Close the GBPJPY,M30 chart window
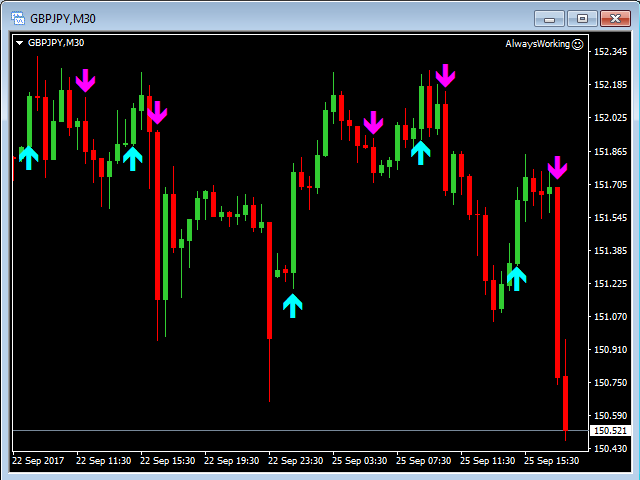The height and width of the screenshot is (480, 640). (x=616, y=19)
